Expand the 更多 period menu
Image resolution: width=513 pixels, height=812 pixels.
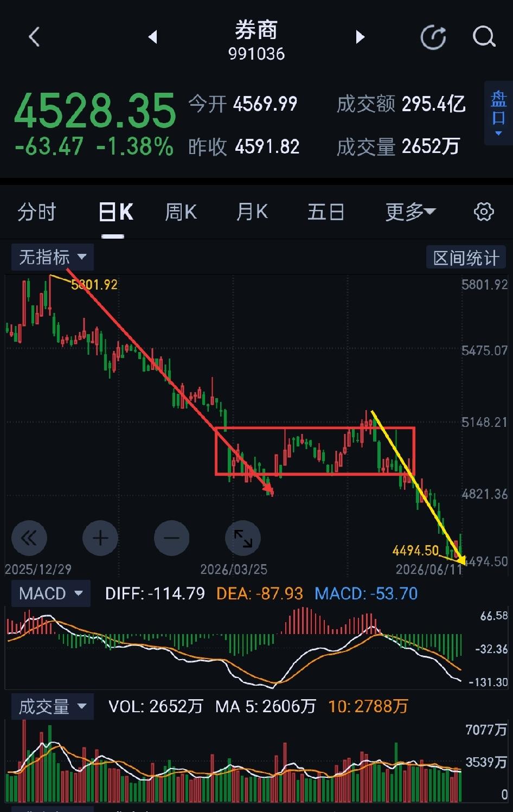tap(411, 212)
